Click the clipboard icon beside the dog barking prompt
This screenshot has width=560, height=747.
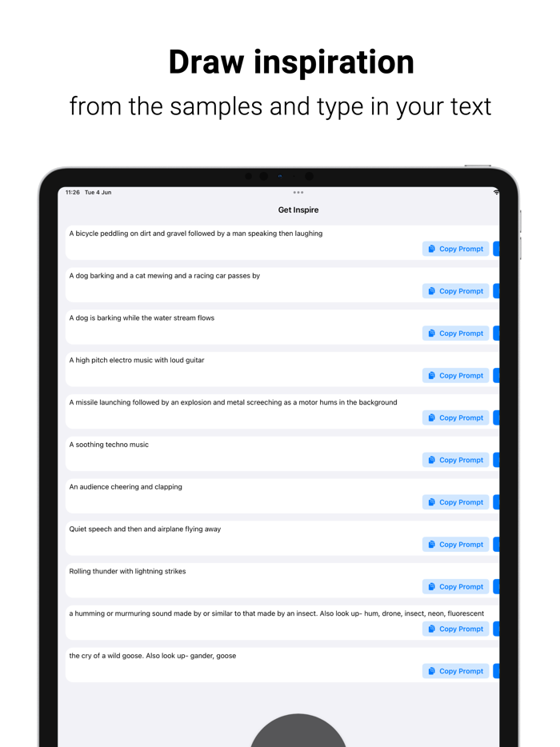click(431, 291)
